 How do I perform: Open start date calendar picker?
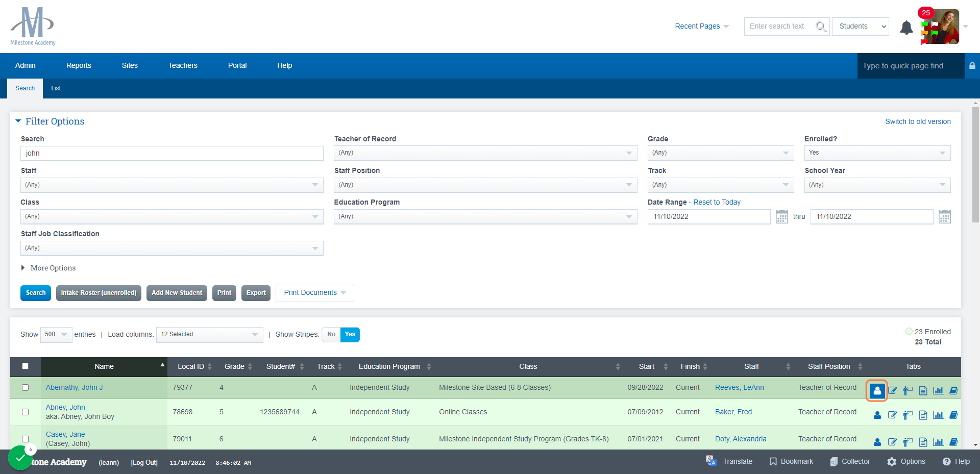click(x=781, y=217)
